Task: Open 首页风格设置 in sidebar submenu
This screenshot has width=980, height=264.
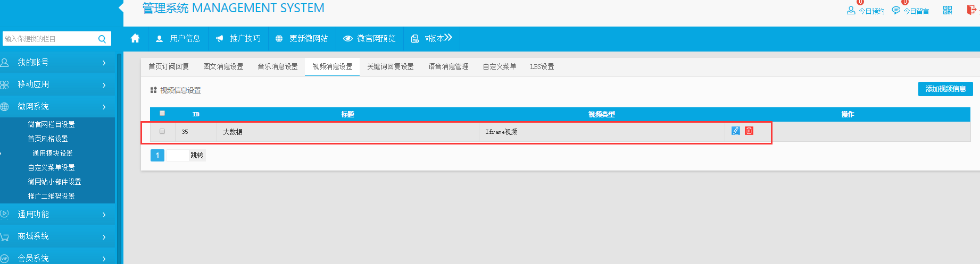Action: coord(48,139)
